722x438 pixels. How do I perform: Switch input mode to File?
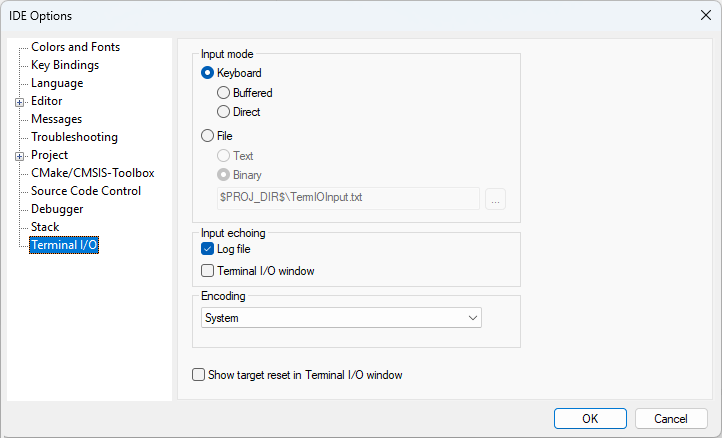208,135
